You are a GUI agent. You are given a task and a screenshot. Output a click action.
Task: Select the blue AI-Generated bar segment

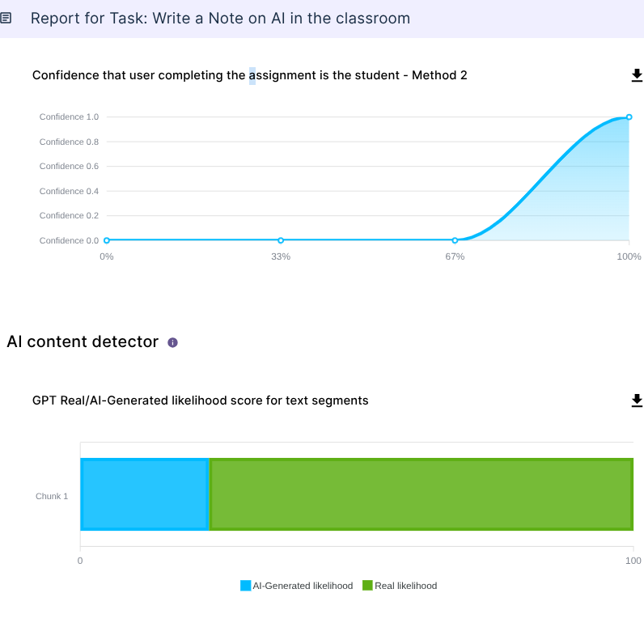click(145, 494)
